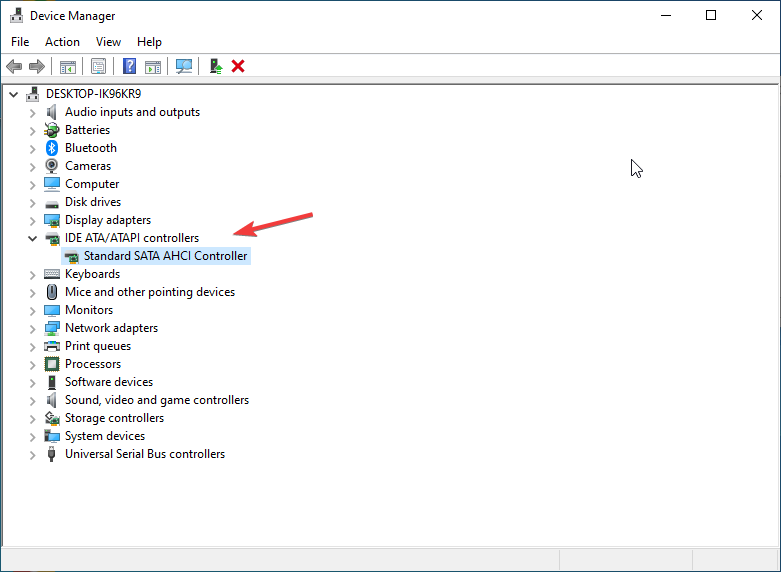Click the Bluetooth category icon
Screen dimensions: 781x572
pyautogui.click(x=52, y=148)
